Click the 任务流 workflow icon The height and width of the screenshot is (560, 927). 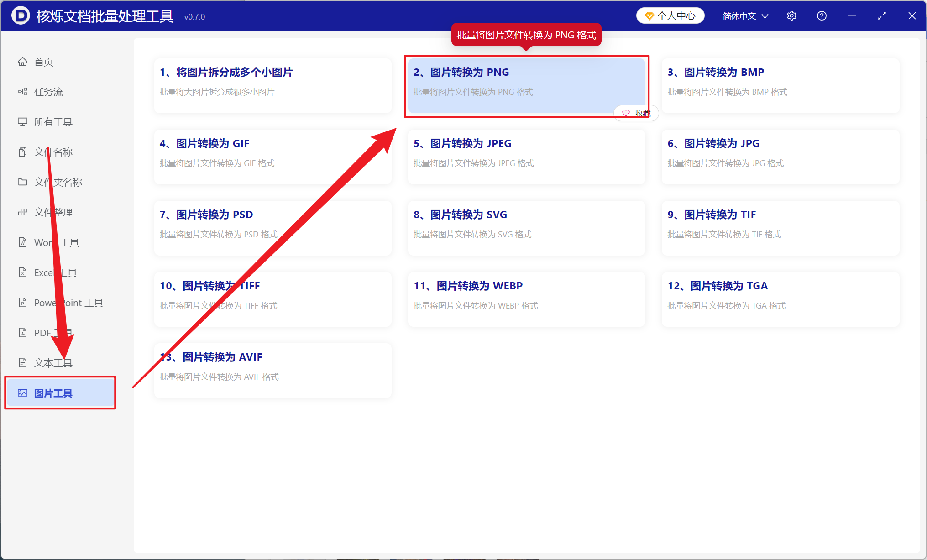coord(22,92)
